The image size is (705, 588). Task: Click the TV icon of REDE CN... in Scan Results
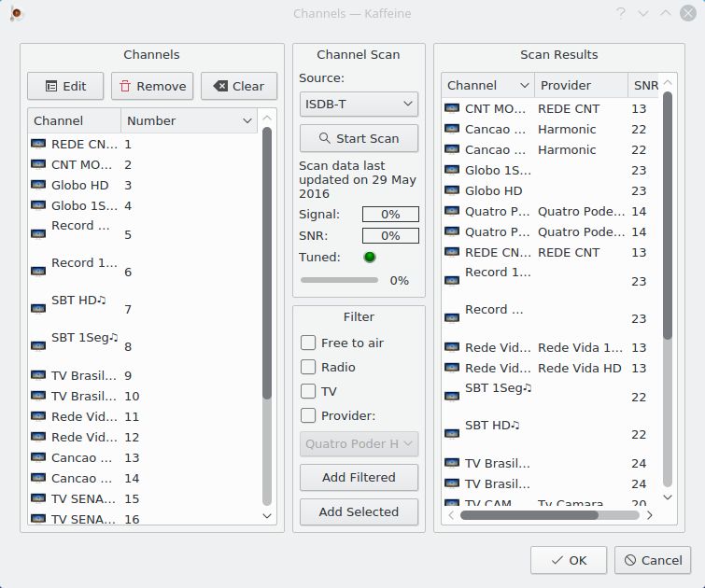452,252
